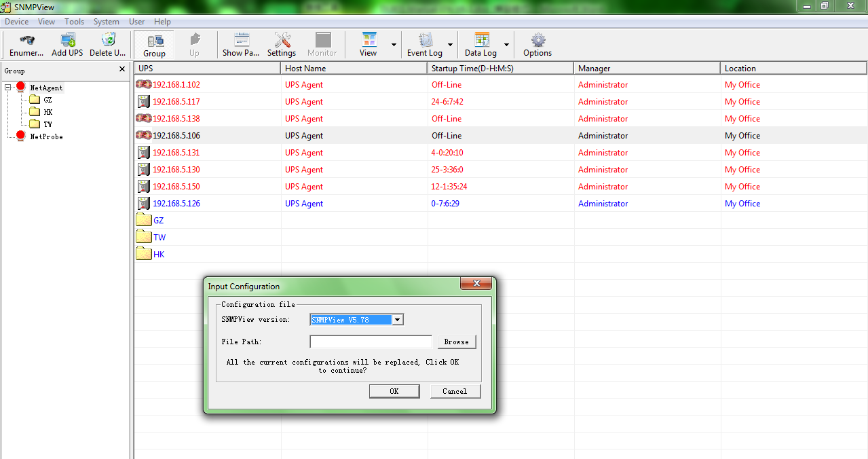Viewport: 868px width, 459px height.
Task: Open the System menu
Action: coord(107,22)
